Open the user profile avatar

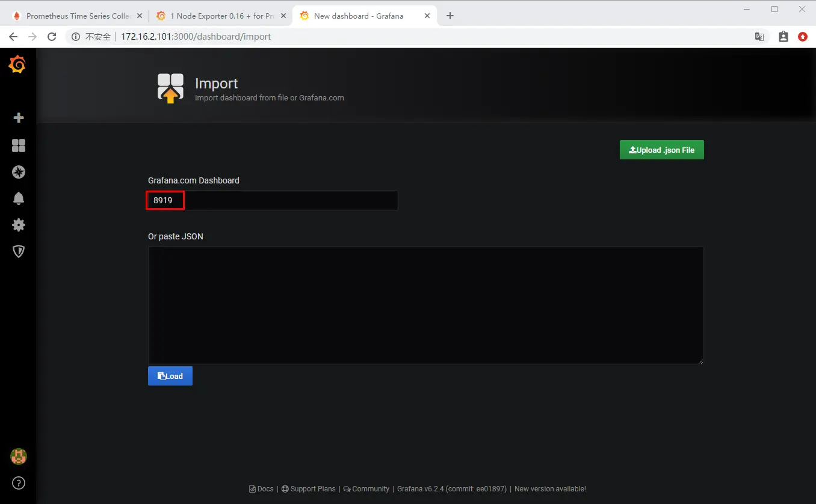click(x=18, y=456)
